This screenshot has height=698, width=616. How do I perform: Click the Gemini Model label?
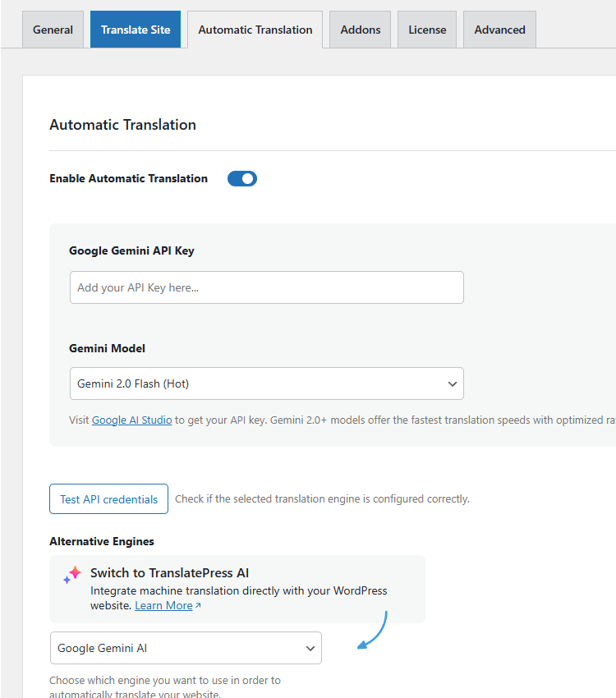click(x=107, y=348)
